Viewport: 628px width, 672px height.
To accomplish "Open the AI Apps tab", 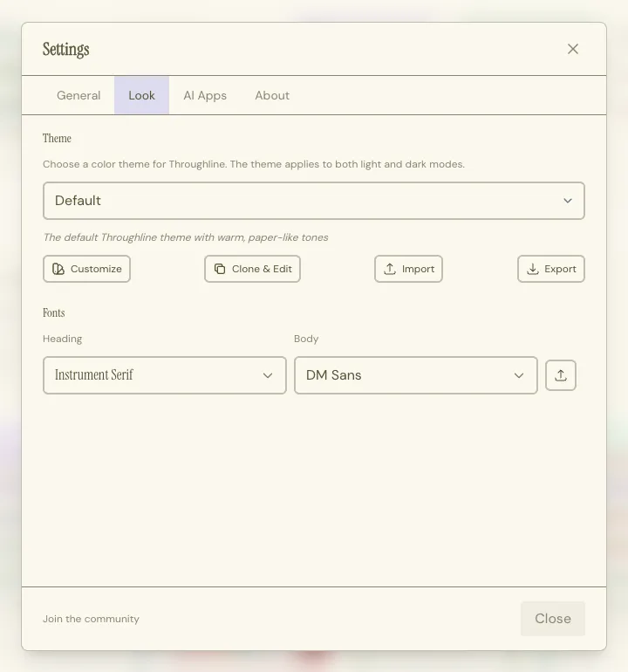I will 205,95.
